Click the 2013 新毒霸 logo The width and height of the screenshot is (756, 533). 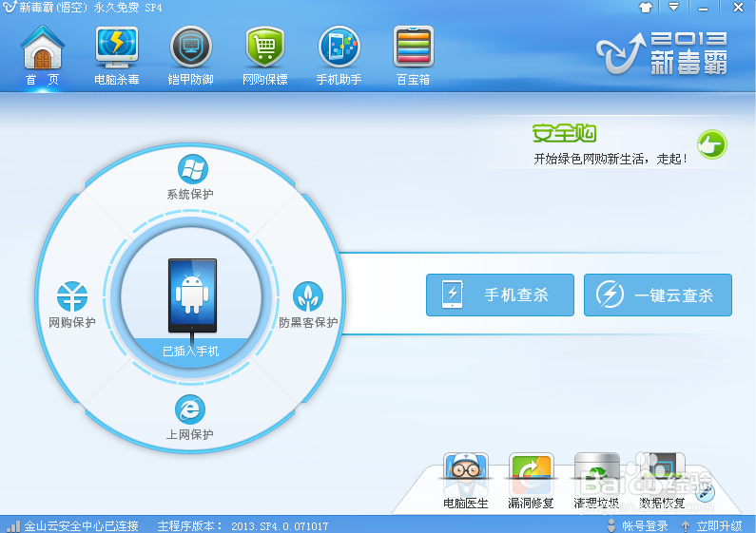coord(662,53)
